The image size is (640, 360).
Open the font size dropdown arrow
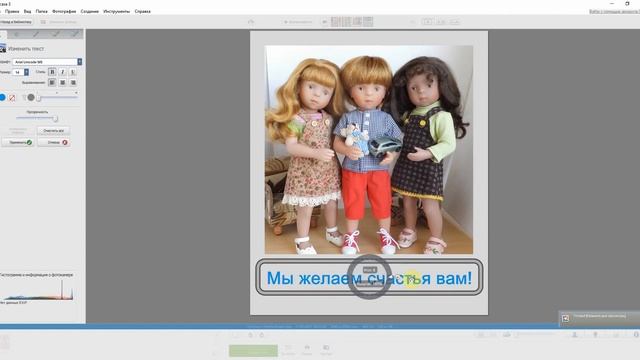tap(27, 72)
